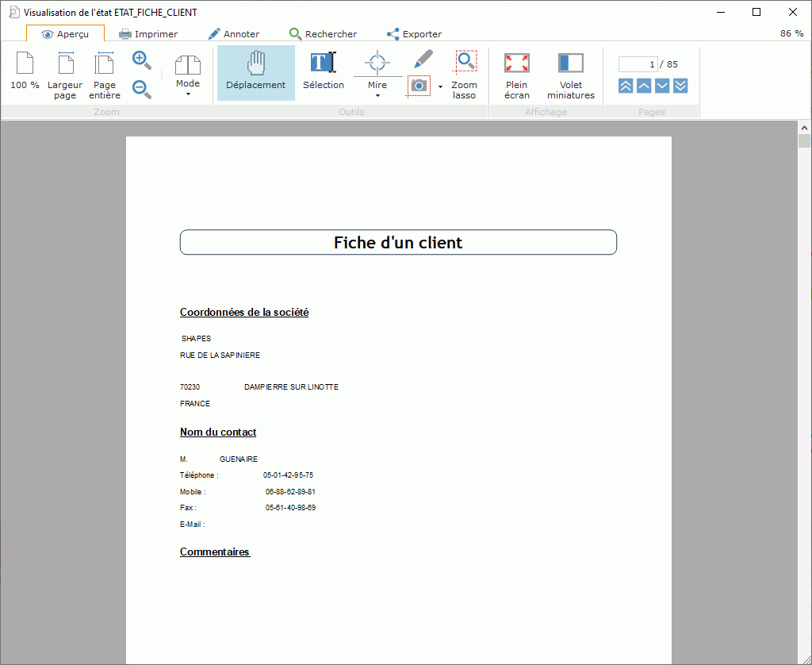Select the Sélection text tool
The height and width of the screenshot is (665, 812).
[324, 71]
